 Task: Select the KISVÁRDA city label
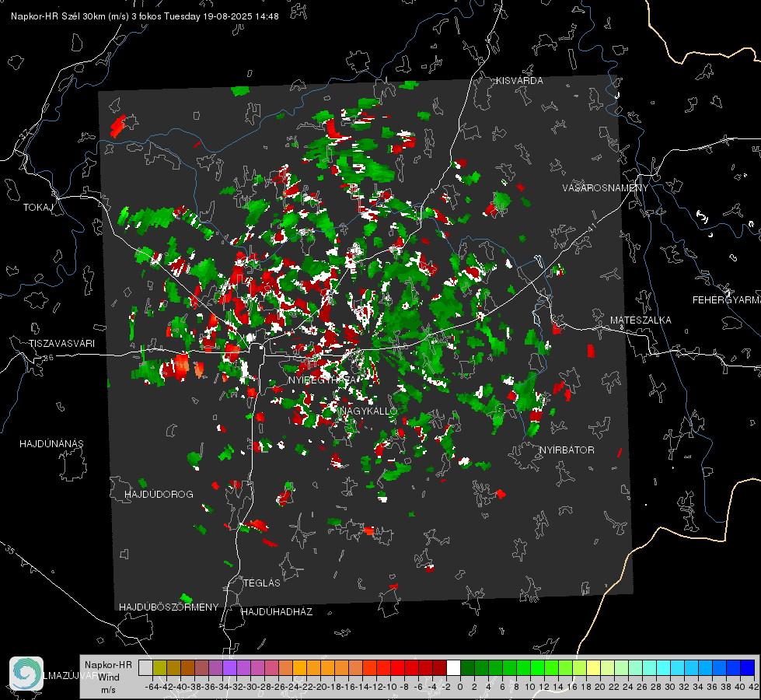click(519, 81)
